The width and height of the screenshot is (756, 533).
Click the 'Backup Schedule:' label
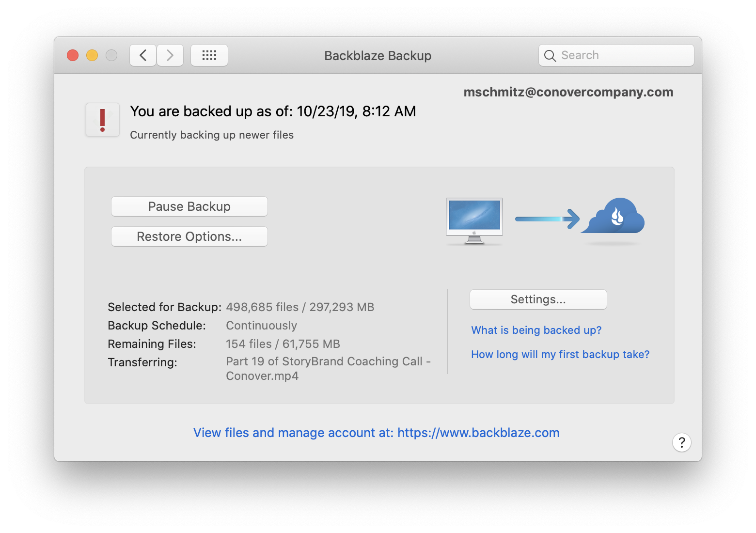(157, 326)
